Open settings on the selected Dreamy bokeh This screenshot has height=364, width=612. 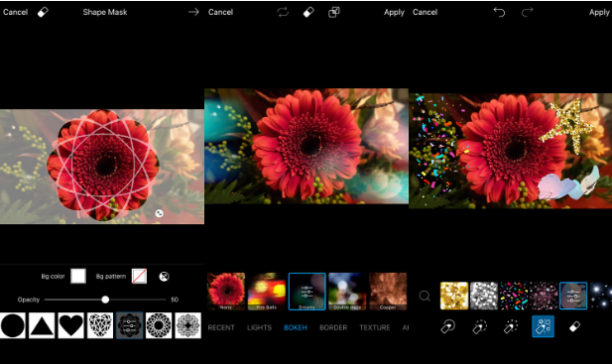point(307,292)
